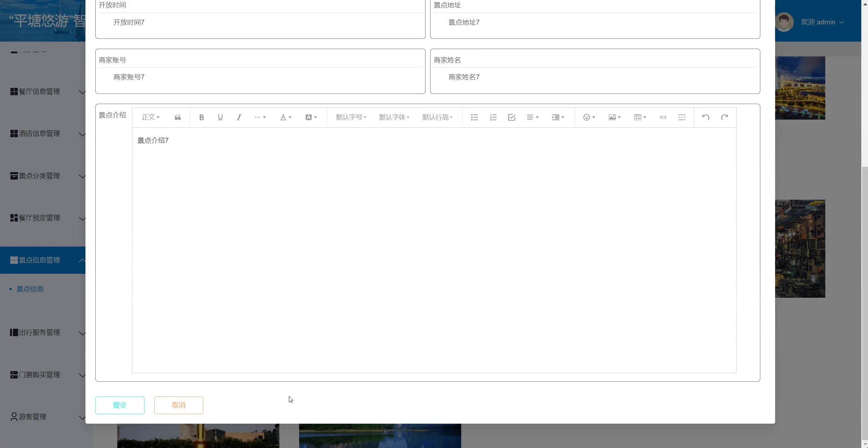
Task: Open the 默认字体 font family dropdown
Action: click(394, 117)
